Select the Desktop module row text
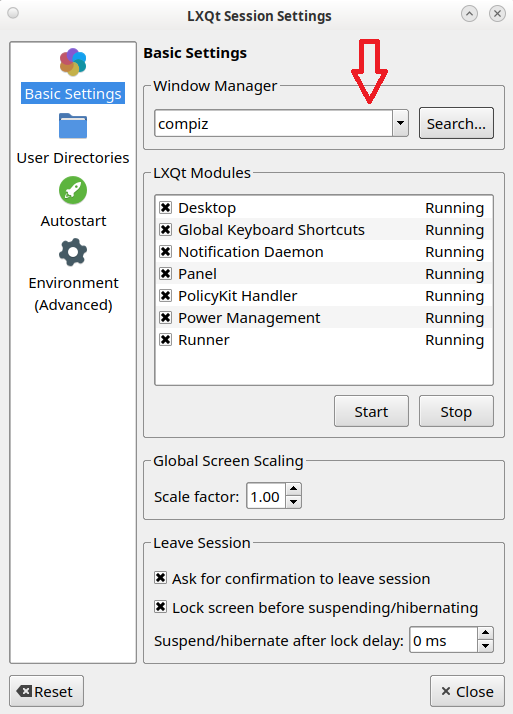513x714 pixels. [207, 208]
